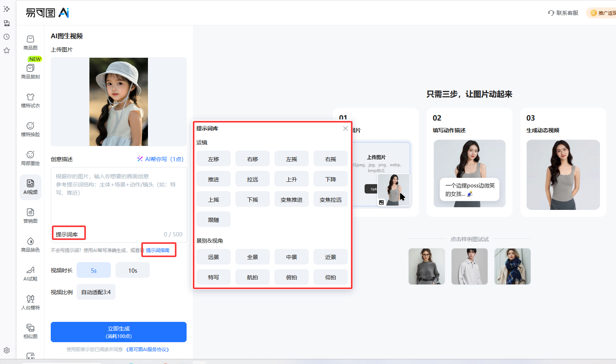Viewport: 616px width, 364px height.
Task: Add the 上摇 camera prompt
Action: point(214,199)
